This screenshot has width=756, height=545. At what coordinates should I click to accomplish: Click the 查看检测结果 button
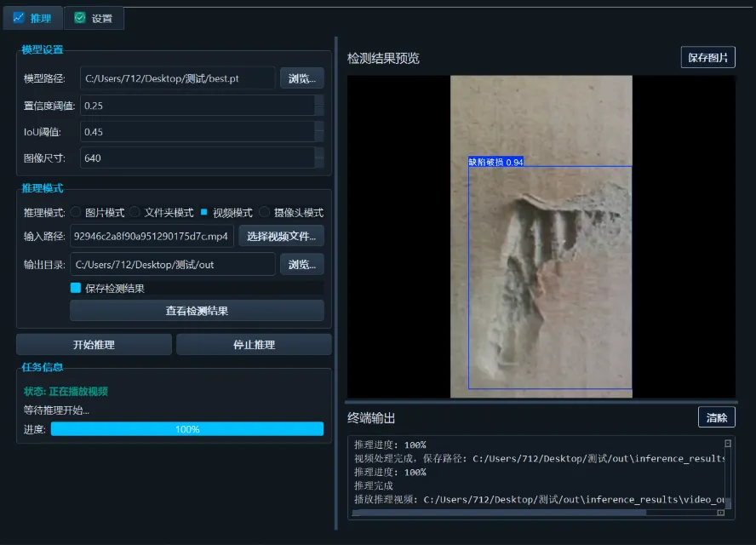198,309
